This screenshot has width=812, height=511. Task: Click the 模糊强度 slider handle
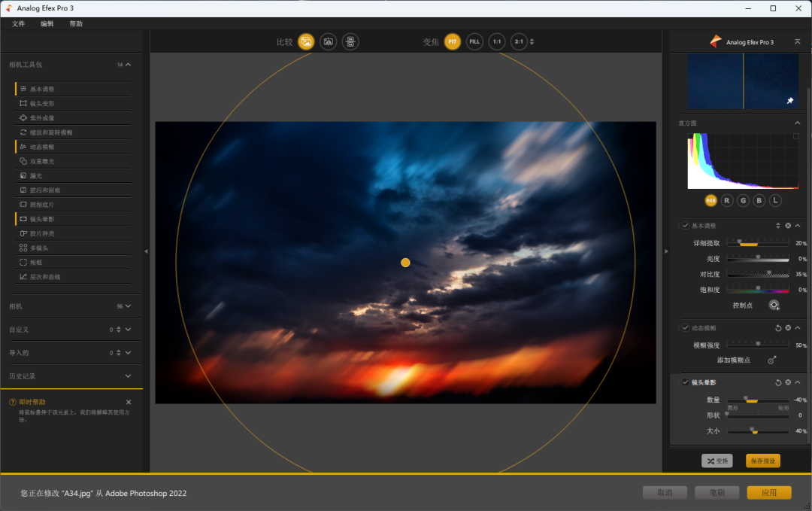(758, 344)
